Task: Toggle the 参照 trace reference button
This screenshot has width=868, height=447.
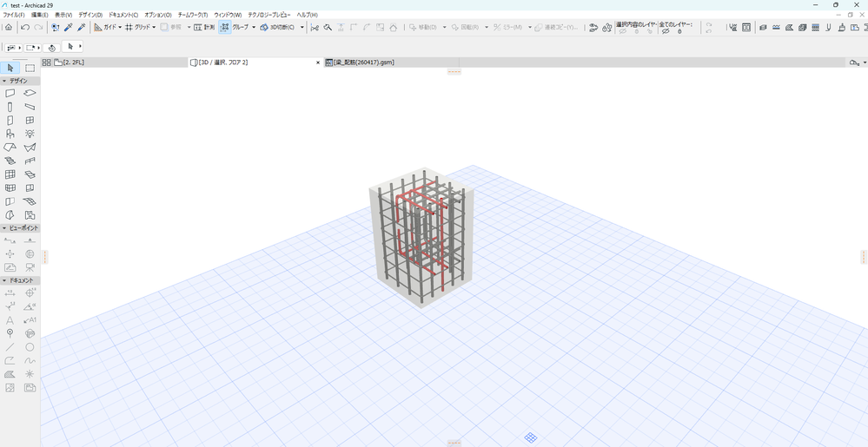Action: 172,27
